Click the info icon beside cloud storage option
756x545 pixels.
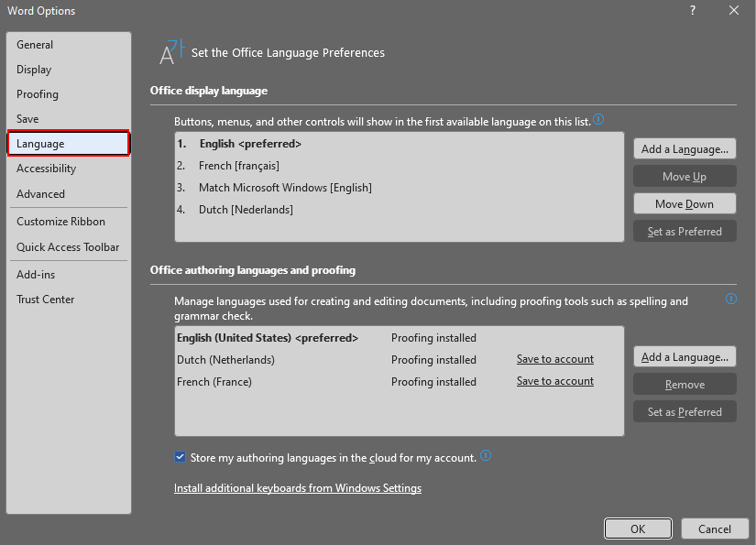coord(486,455)
